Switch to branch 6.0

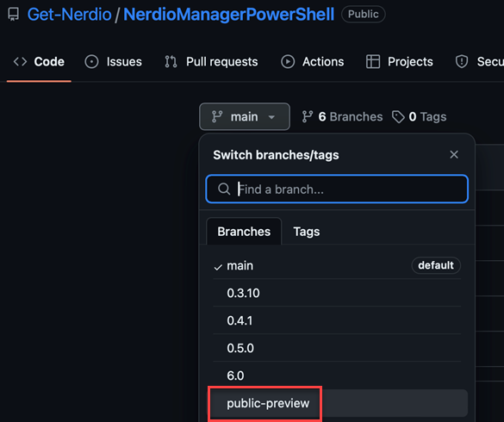coord(337,375)
